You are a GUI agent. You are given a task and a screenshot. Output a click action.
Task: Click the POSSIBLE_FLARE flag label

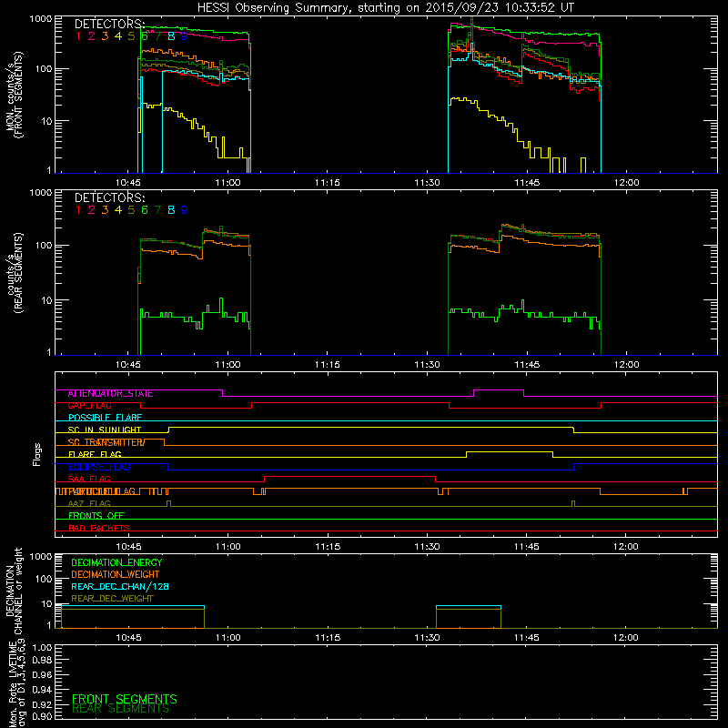[x=105, y=418]
